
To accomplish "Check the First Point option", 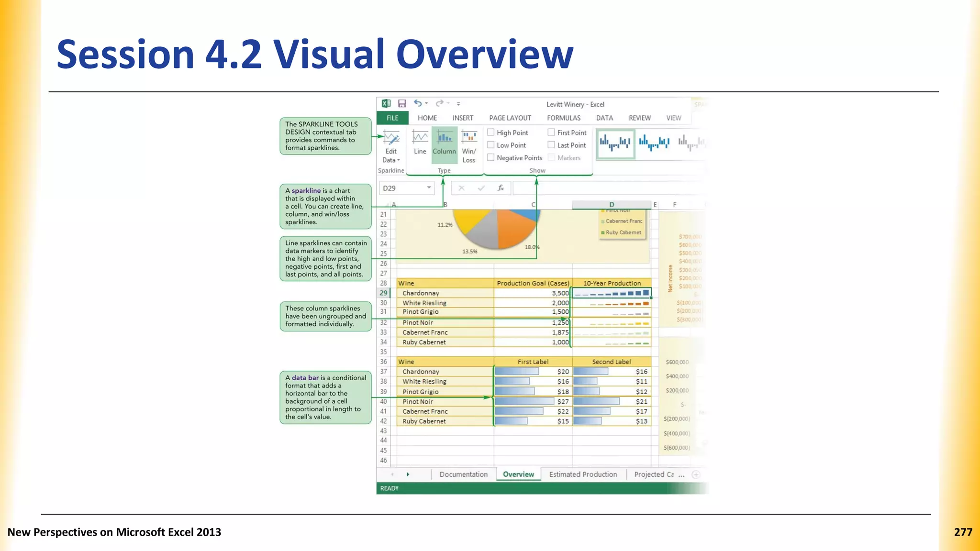I will tap(551, 132).
